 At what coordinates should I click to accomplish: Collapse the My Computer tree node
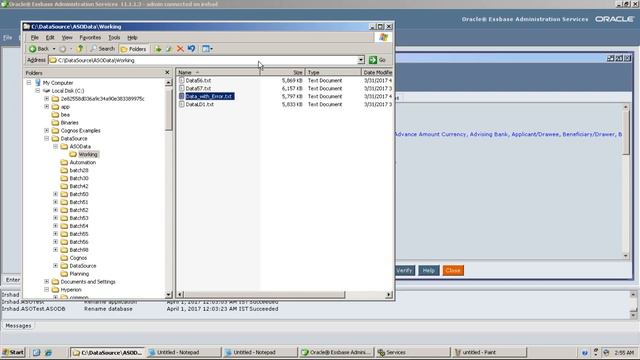29,82
